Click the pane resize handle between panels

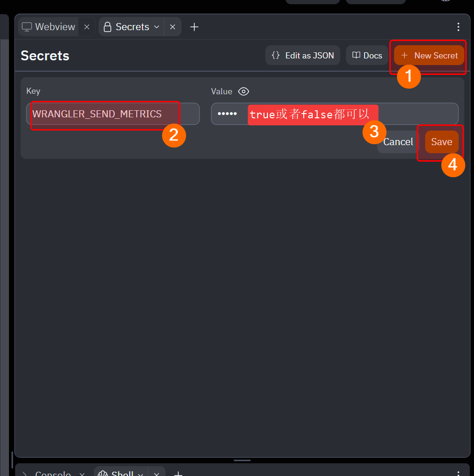click(x=242, y=460)
